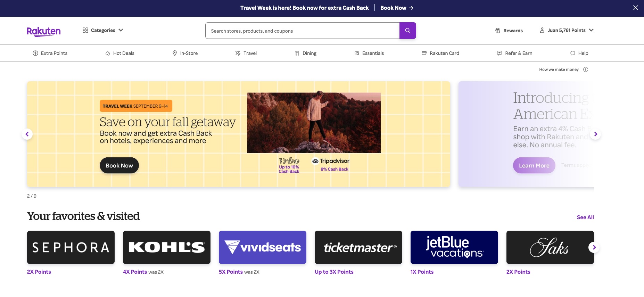Click the Learn More button
The image size is (644, 297).
(x=534, y=165)
